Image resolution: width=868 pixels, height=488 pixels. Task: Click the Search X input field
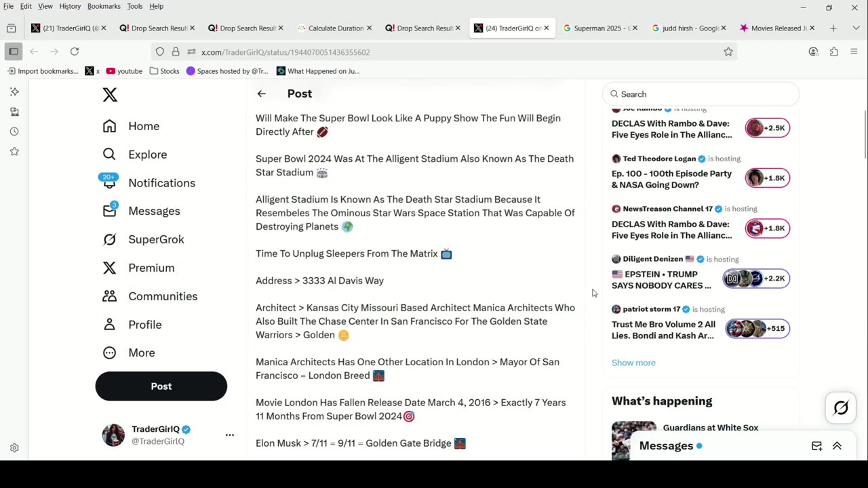point(701,94)
